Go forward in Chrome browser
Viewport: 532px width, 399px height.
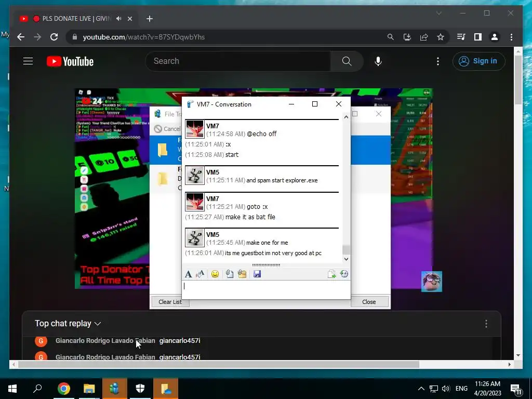pyautogui.click(x=37, y=37)
